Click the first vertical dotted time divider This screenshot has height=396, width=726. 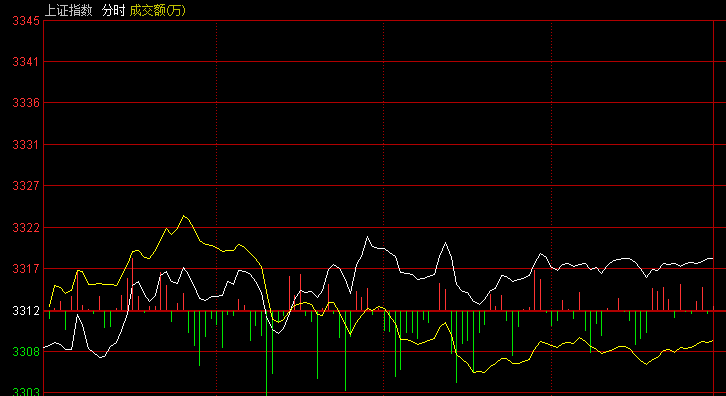[216, 207]
